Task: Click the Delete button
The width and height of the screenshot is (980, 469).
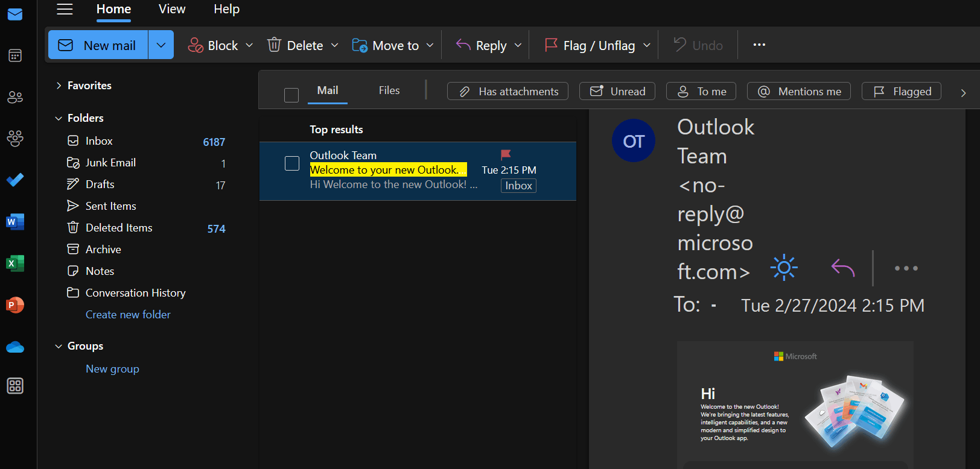Action: (295, 45)
